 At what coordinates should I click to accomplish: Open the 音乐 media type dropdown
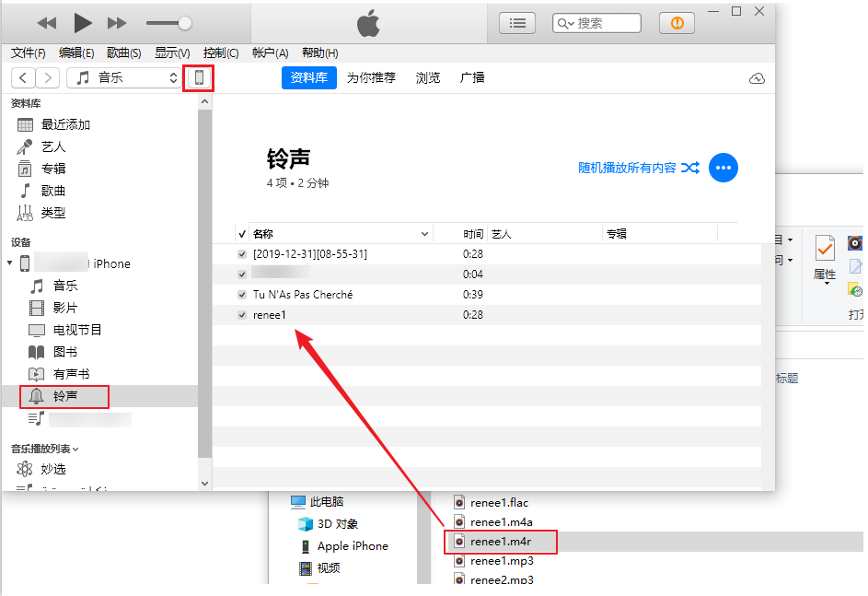click(x=123, y=78)
